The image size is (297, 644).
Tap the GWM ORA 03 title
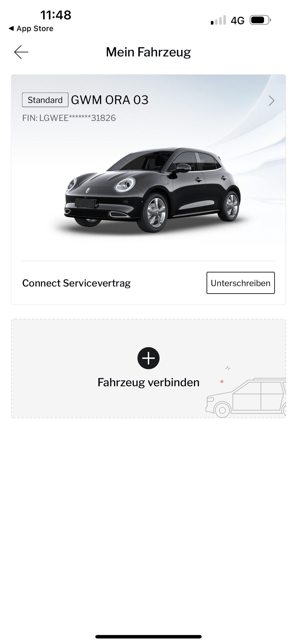110,100
